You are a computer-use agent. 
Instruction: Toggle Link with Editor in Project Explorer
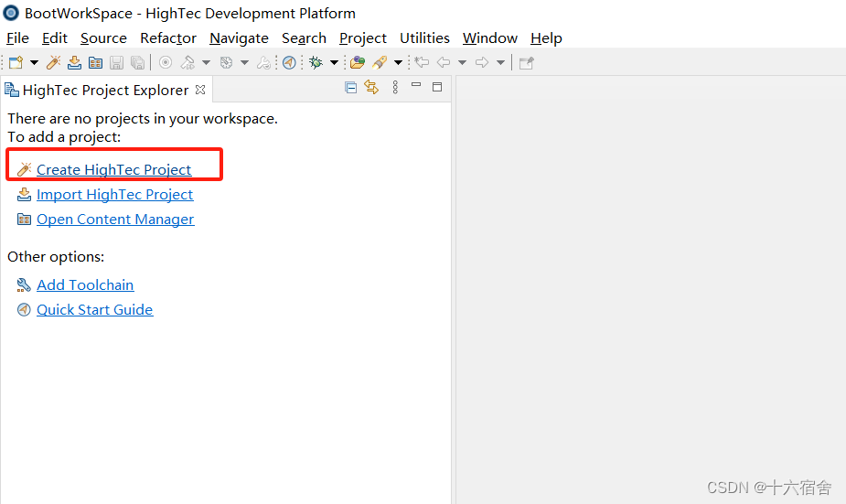[x=371, y=87]
